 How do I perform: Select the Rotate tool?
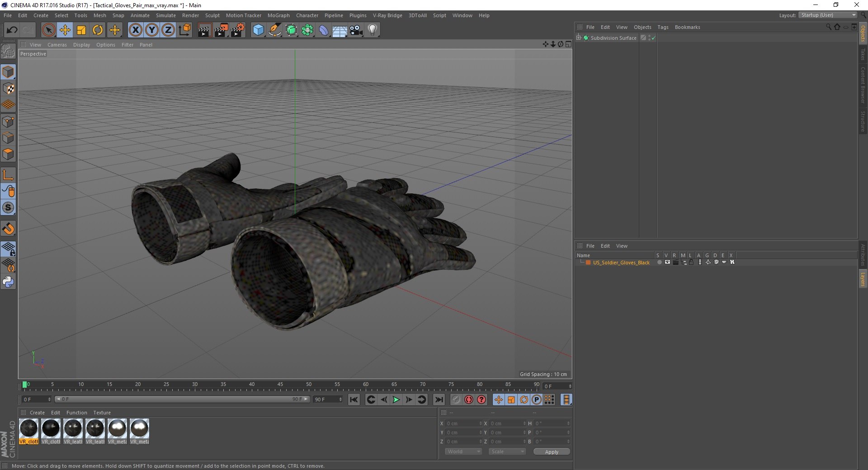98,30
